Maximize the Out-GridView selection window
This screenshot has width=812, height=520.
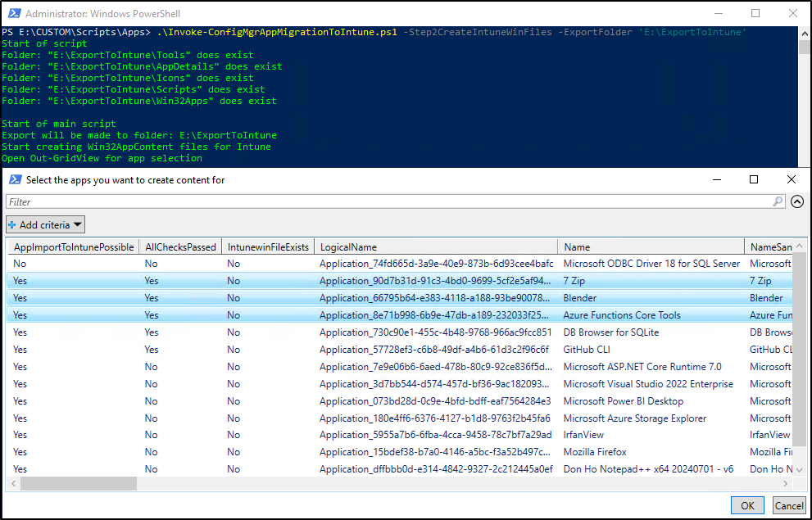[754, 179]
